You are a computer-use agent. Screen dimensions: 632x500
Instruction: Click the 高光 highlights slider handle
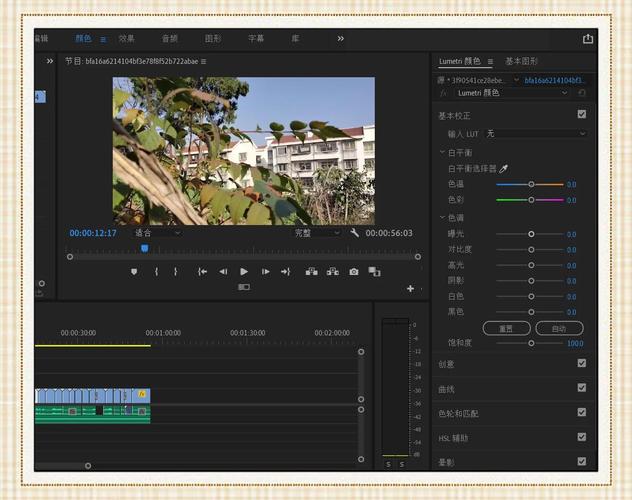531,265
